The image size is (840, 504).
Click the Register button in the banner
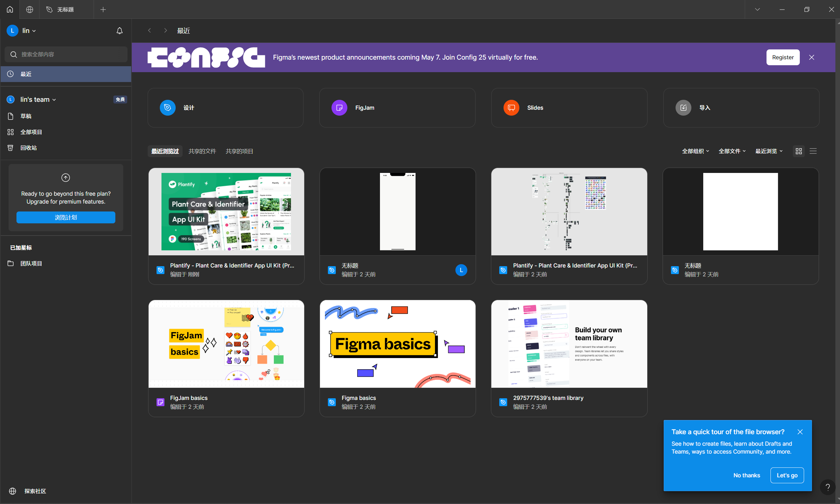pyautogui.click(x=783, y=57)
